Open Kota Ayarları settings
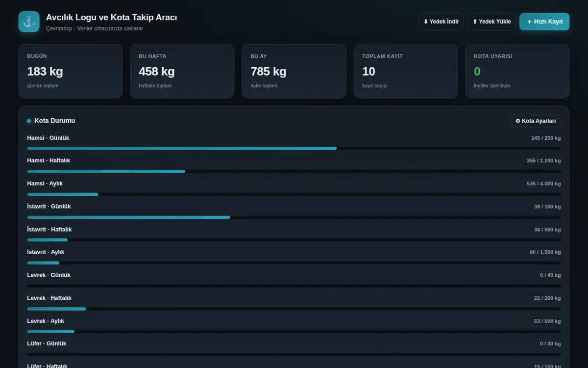The width and height of the screenshot is (588, 368). [x=536, y=121]
